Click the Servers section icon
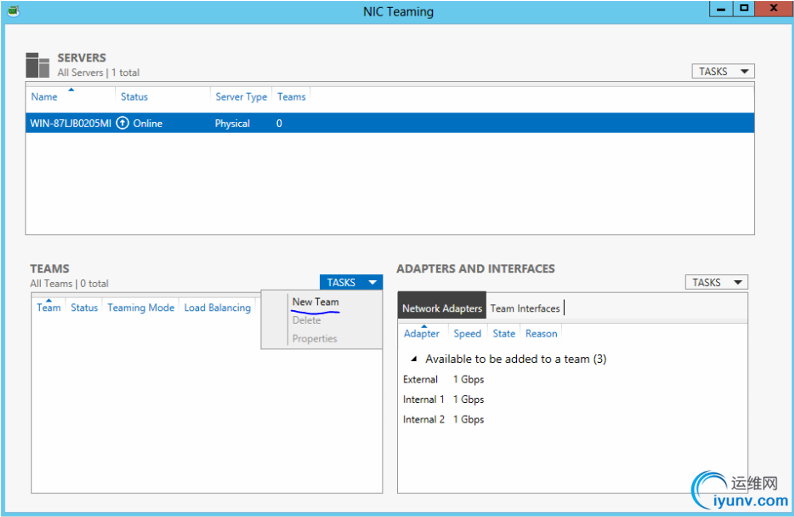Screen dimensions: 794x517 point(37,65)
